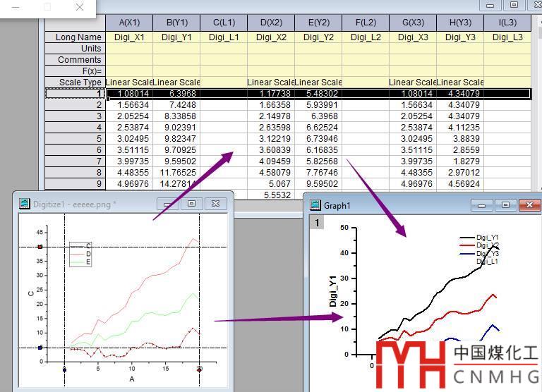The image size is (542, 392).
Task: Click cell value 7.76746
Action: (x=318, y=173)
